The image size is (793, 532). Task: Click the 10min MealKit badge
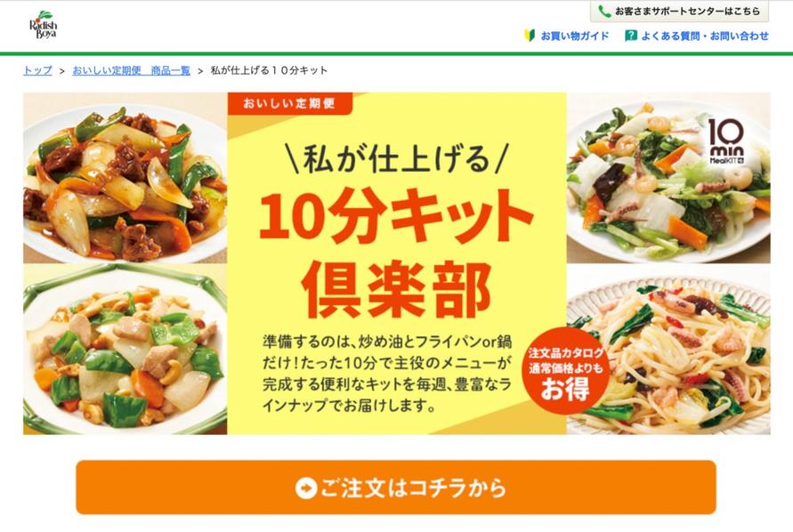(726, 142)
